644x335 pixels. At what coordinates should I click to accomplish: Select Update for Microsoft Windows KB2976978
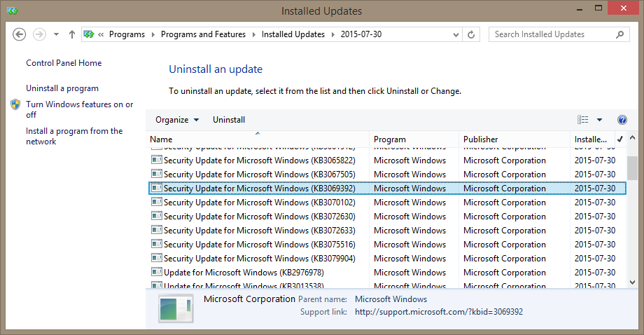click(x=387, y=272)
